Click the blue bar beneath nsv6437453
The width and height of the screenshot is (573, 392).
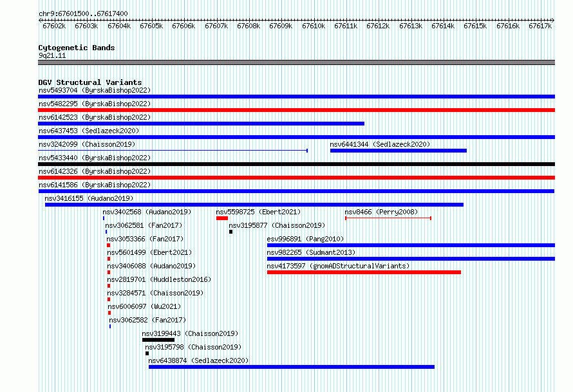click(x=296, y=137)
